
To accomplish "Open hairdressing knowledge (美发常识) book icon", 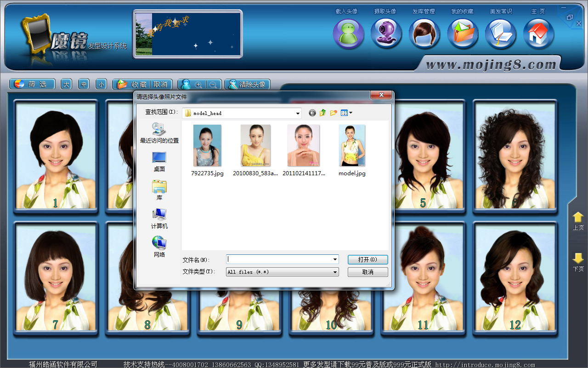I will [501, 34].
